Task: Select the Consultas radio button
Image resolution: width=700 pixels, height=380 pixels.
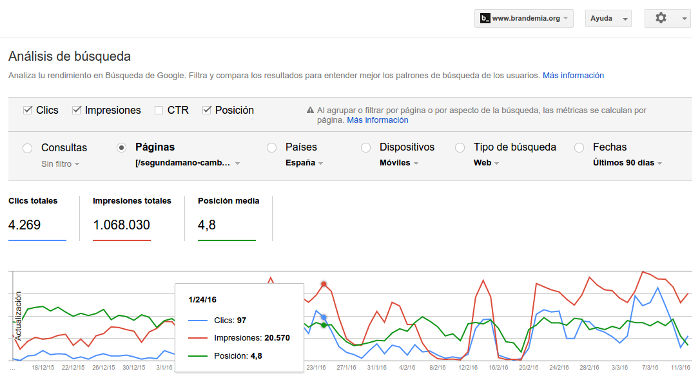Action: (x=27, y=148)
